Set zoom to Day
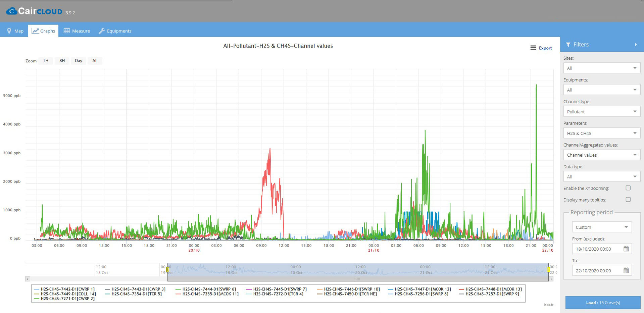This screenshot has height=313, width=644. [x=79, y=61]
